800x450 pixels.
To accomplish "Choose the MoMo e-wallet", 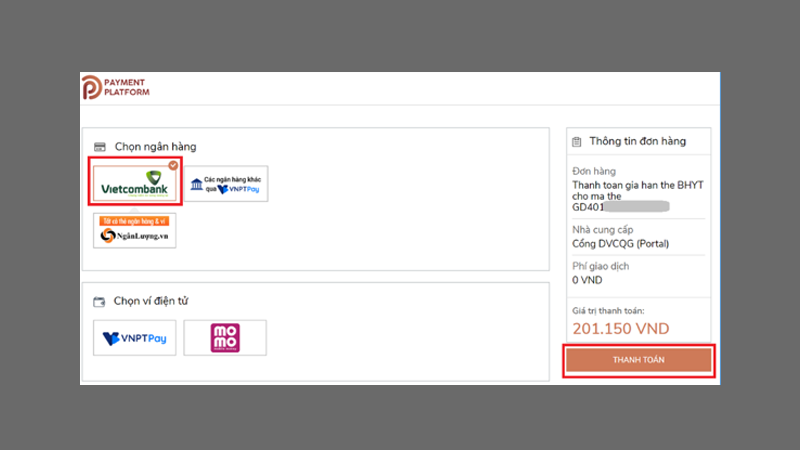I will click(x=225, y=338).
